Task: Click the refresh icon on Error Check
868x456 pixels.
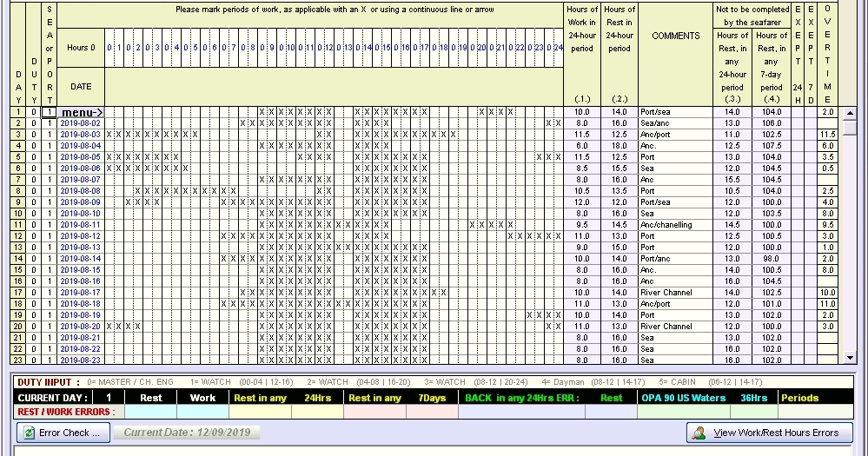Action: tap(28, 433)
